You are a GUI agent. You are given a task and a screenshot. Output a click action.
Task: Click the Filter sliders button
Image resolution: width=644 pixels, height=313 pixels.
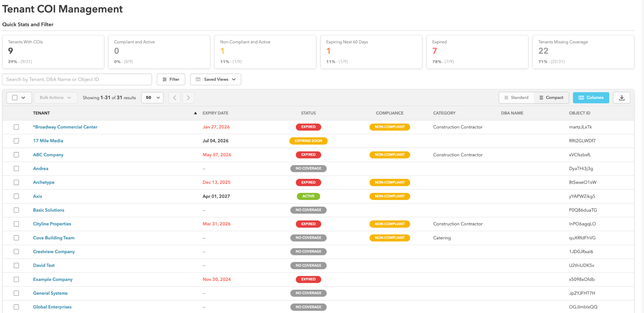point(171,79)
